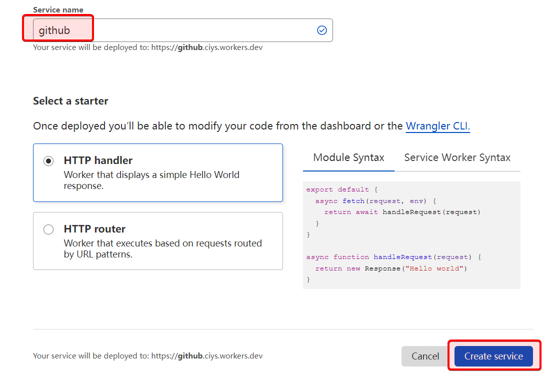Screen dimensions: 545x392
Task: Select the HTTP router radio button
Action: [x=48, y=229]
